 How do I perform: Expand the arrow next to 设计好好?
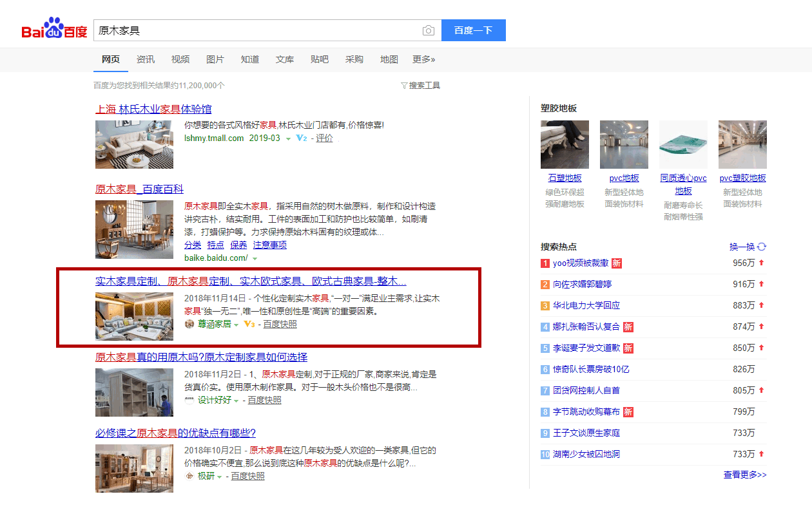pyautogui.click(x=236, y=401)
